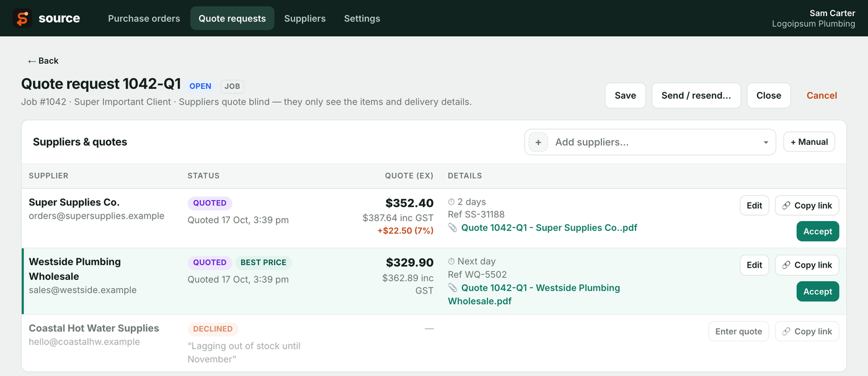Edit the Westside Plumbing Wholesale quote
Viewport: 868px width, 376px height.
755,265
